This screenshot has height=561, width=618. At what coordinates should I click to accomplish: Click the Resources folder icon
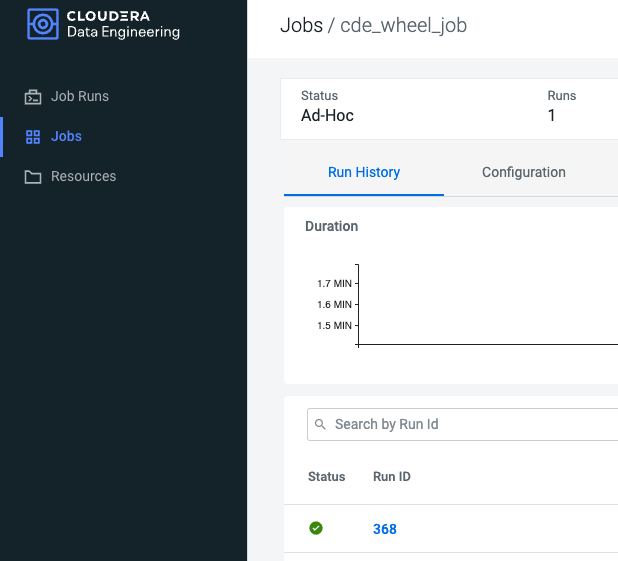point(33,177)
